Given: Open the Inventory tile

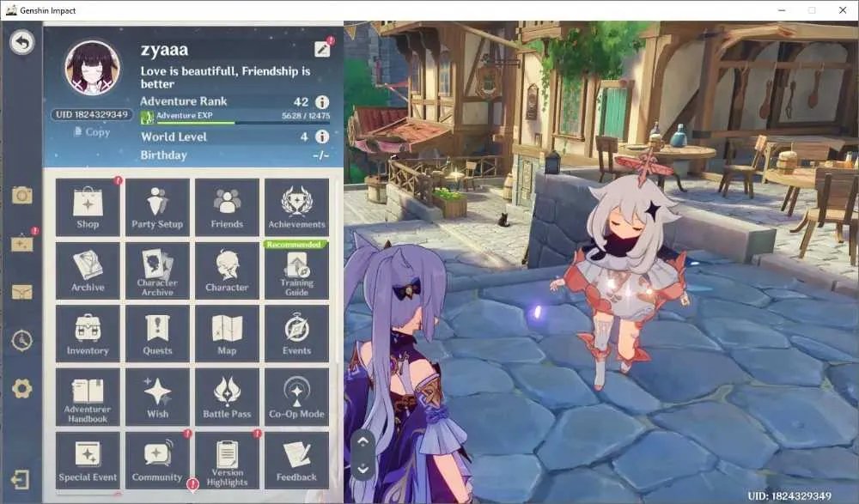Looking at the screenshot, I should click(x=88, y=334).
